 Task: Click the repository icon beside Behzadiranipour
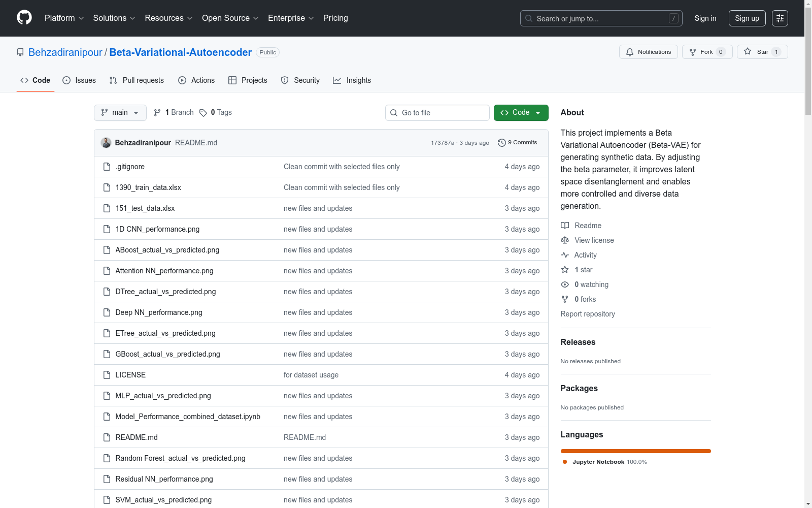coord(20,52)
